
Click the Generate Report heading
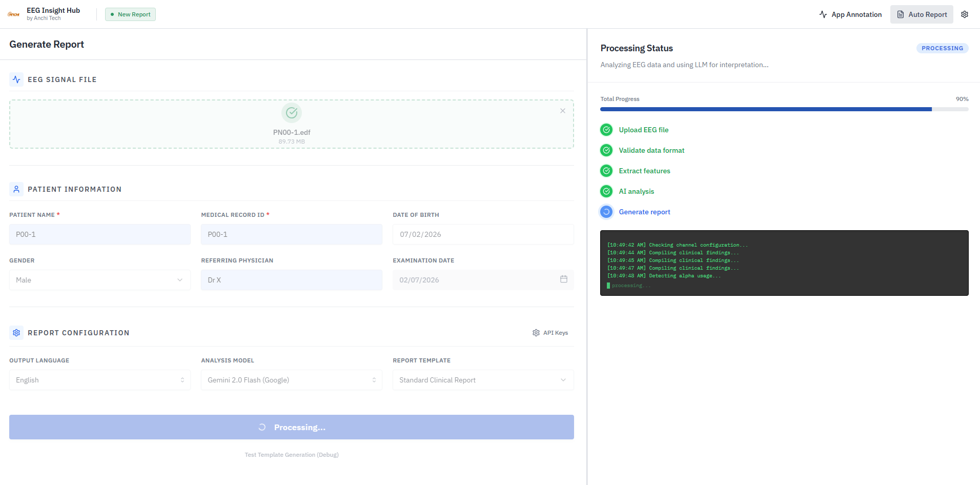(x=47, y=44)
